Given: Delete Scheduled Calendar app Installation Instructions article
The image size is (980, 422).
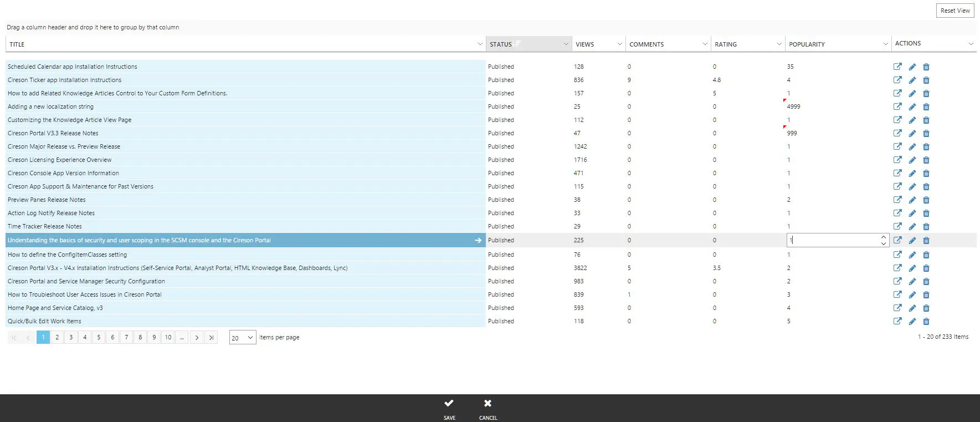Looking at the screenshot, I should click(926, 67).
